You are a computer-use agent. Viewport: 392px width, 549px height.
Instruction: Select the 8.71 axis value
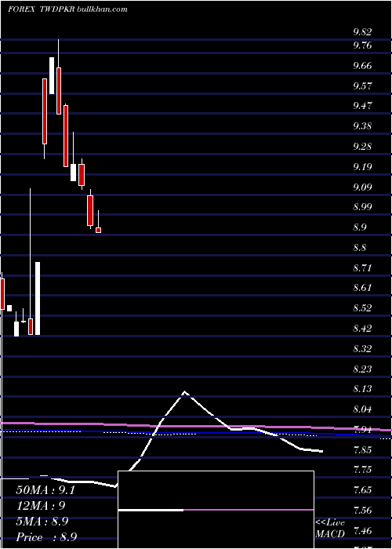tap(362, 268)
